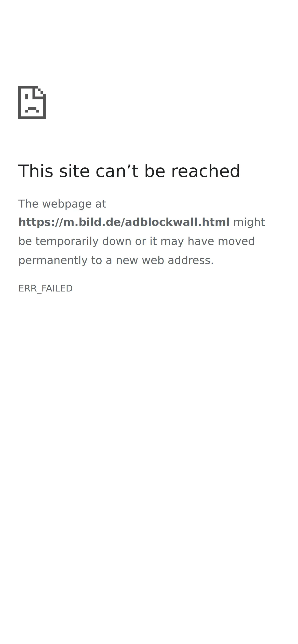Click the ERR_FAILED error code
The height and width of the screenshot is (644, 298).
click(x=46, y=288)
